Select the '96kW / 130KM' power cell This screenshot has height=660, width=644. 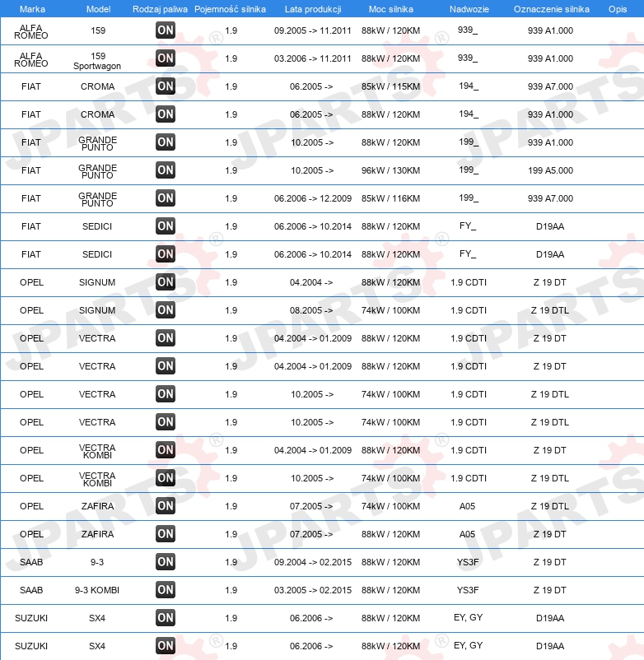(x=390, y=170)
